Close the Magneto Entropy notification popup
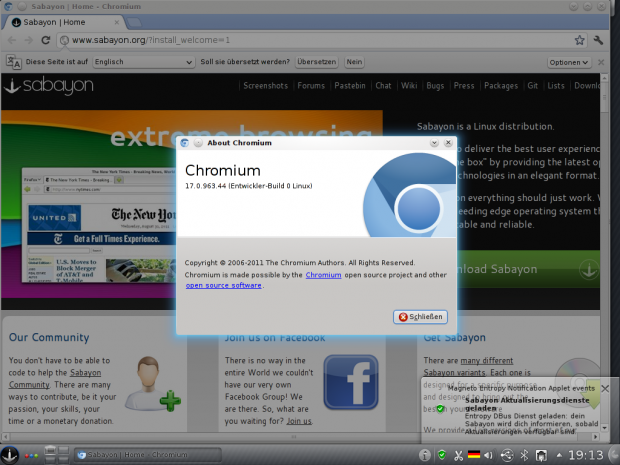Image resolution: width=620 pixels, height=465 pixels. tap(605, 389)
